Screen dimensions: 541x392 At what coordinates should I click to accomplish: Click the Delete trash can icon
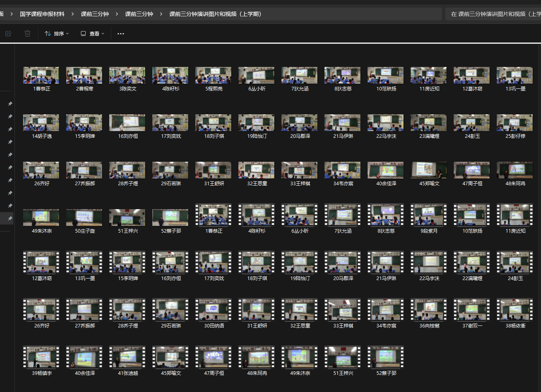click(28, 34)
